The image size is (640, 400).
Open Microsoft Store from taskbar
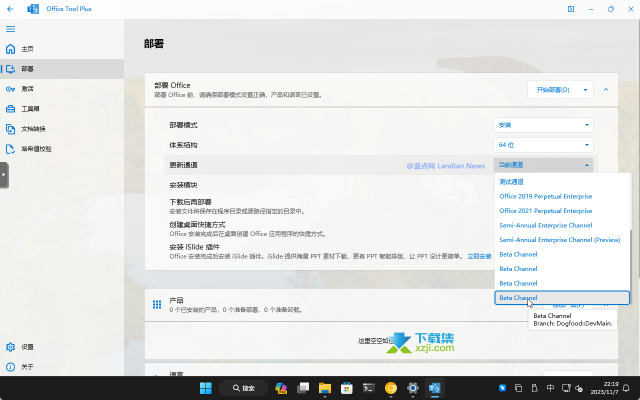click(x=347, y=388)
